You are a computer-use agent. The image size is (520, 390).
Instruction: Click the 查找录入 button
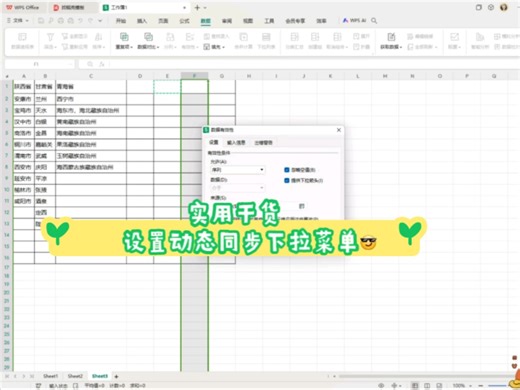click(x=216, y=36)
